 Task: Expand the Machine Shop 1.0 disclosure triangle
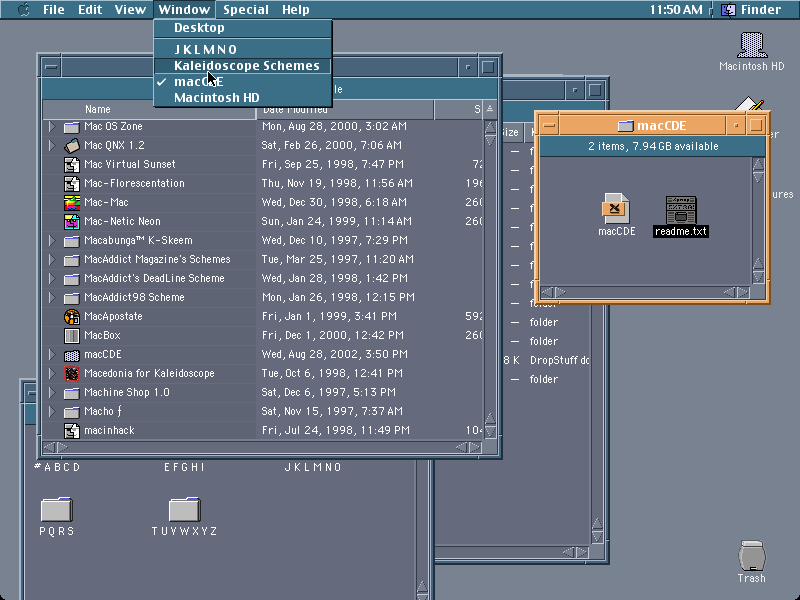[x=52, y=392]
